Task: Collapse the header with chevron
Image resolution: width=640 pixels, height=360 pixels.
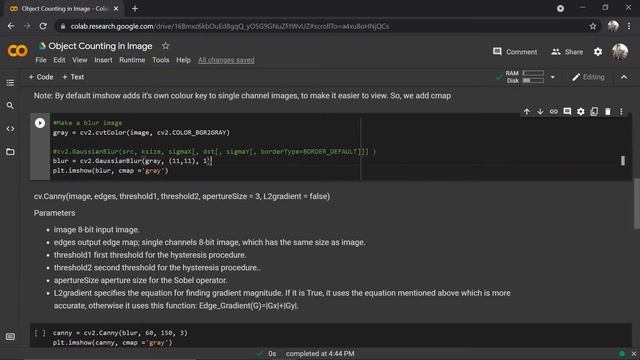Action: [624, 77]
